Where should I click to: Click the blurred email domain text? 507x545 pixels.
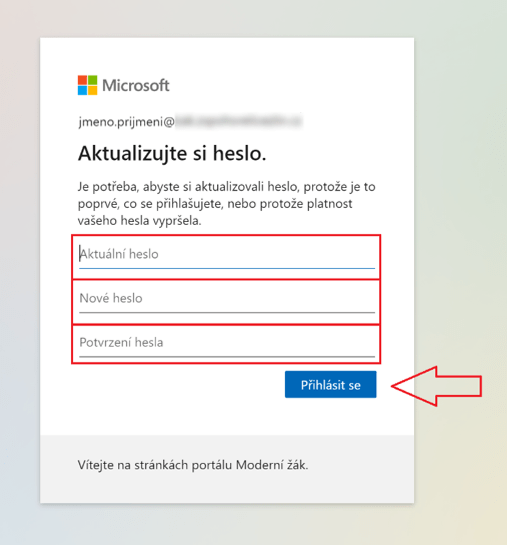tap(239, 121)
